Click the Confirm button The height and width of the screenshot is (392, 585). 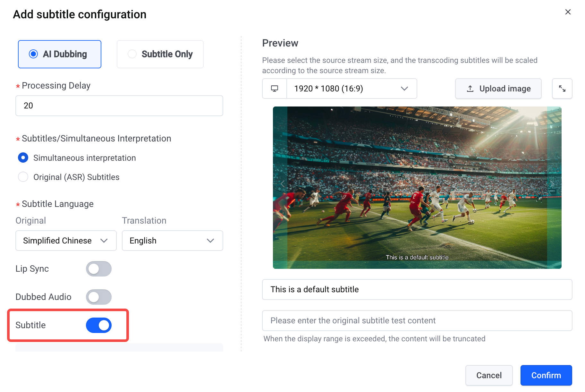[546, 375]
